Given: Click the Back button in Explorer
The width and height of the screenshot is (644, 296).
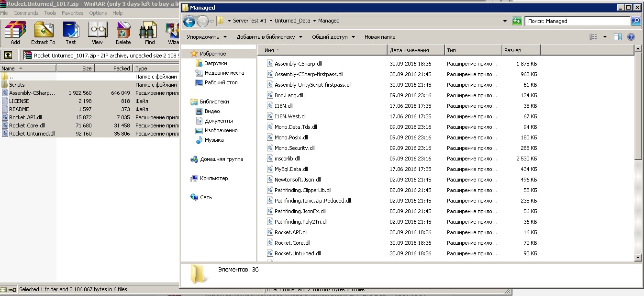Looking at the screenshot, I should [x=189, y=21].
